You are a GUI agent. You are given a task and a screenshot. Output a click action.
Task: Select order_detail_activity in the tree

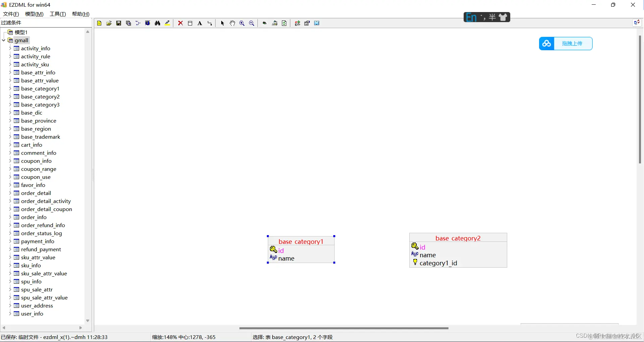(x=46, y=201)
